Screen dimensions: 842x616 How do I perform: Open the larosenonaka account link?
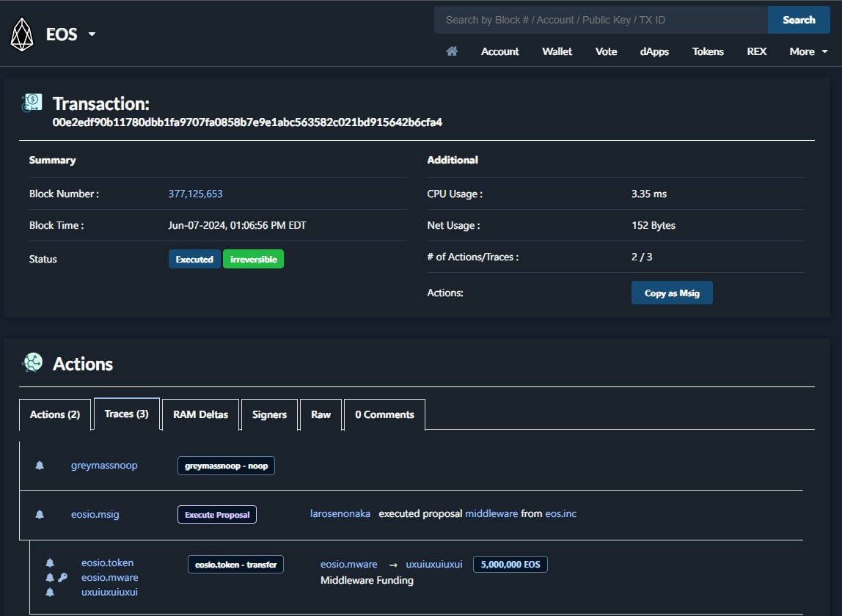pyautogui.click(x=340, y=513)
